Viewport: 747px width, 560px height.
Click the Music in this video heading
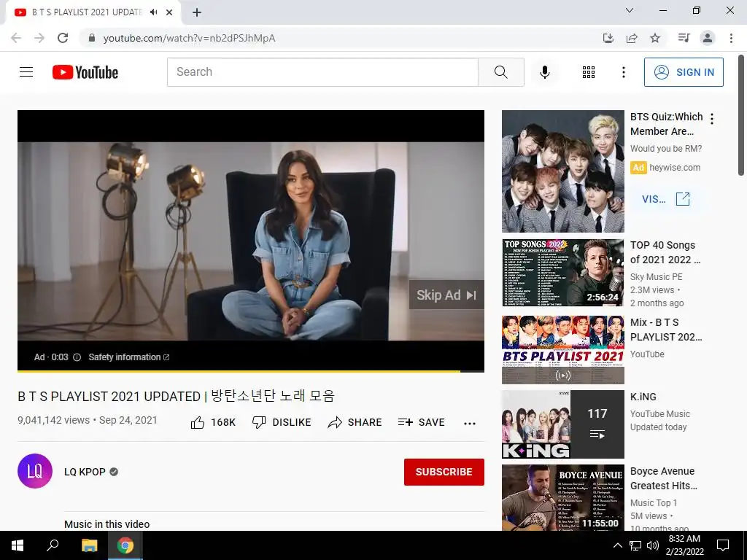pos(107,524)
